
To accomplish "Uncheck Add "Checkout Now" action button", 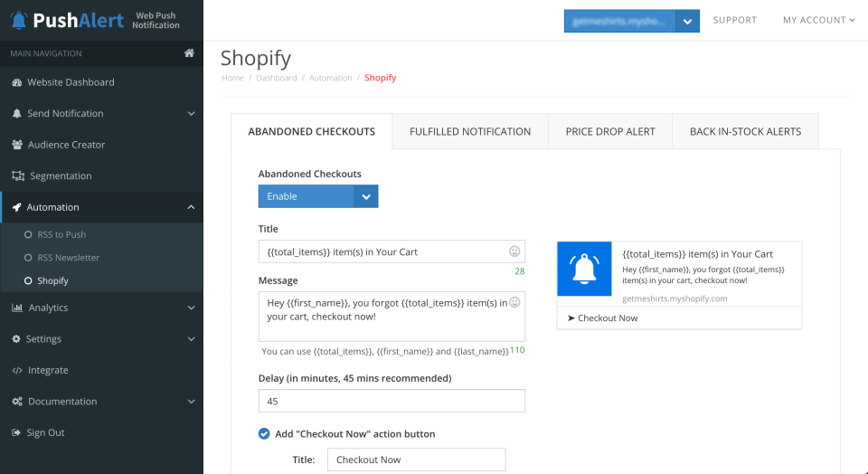I will click(264, 434).
